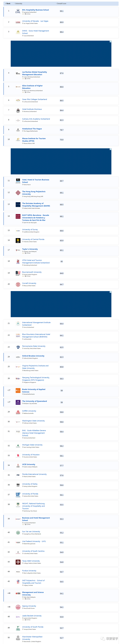Click the University of Florida UF logo
Image resolution: width=122 pixels, height=644 pixels.
click(x=18, y=495)
